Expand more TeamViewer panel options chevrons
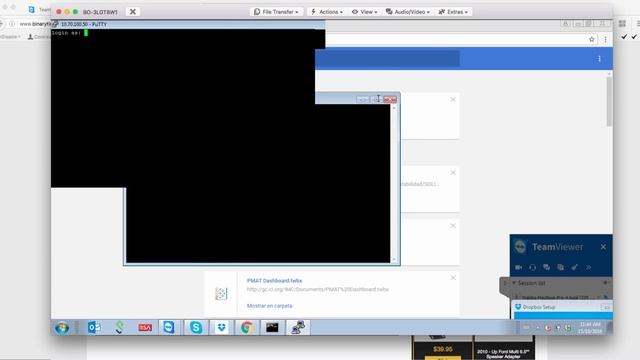Viewport: 640px width, 360px height. (x=589, y=267)
